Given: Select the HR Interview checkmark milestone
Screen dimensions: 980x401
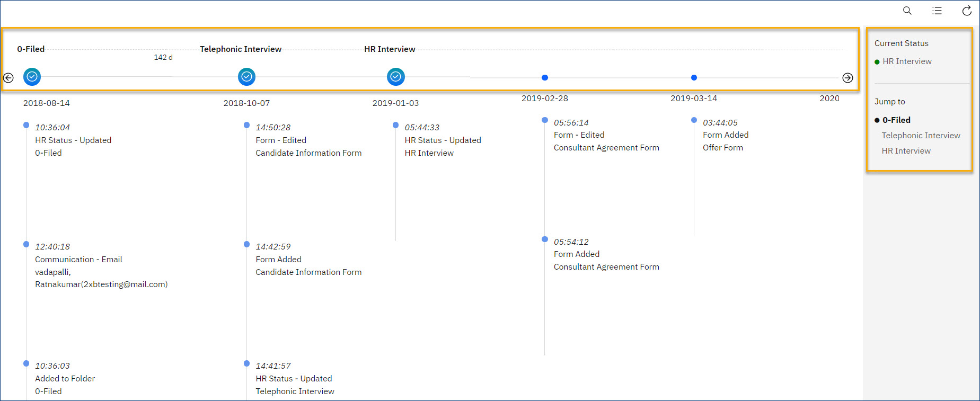Looking at the screenshot, I should [x=396, y=77].
